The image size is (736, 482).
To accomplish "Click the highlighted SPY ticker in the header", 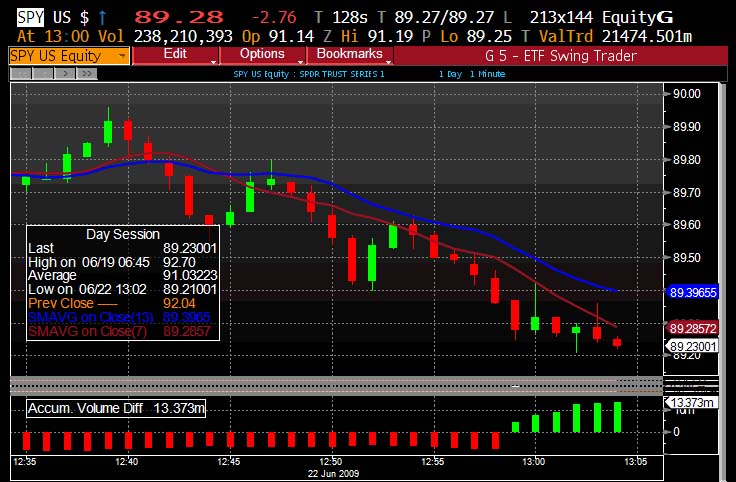I will [31, 18].
